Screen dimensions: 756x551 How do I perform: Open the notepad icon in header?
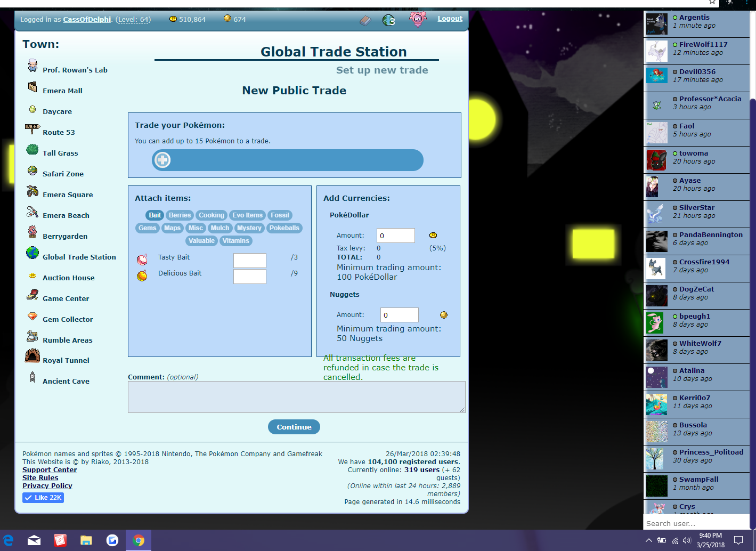coord(365,20)
